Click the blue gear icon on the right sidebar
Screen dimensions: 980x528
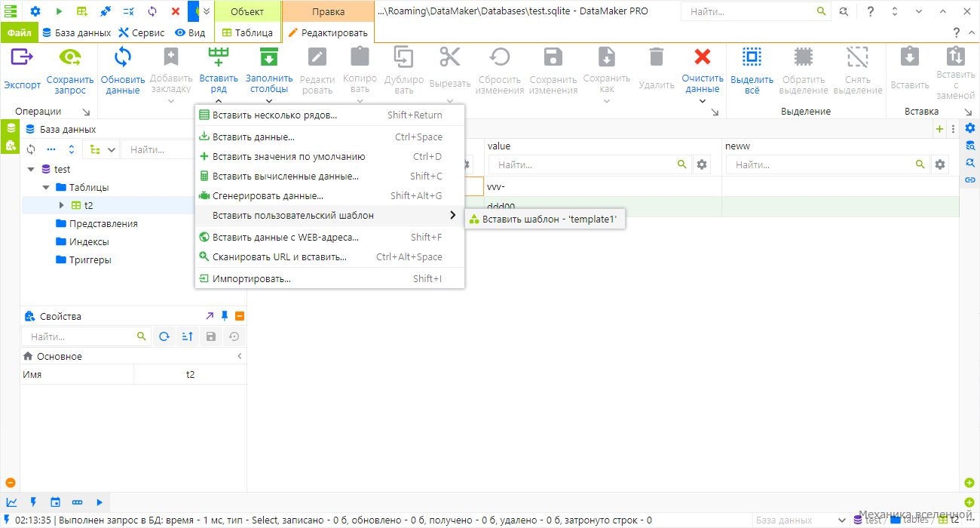970,127
